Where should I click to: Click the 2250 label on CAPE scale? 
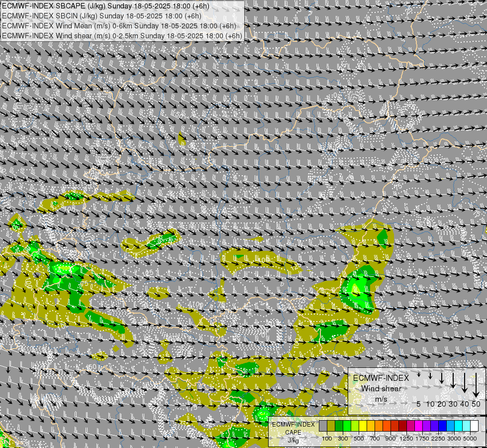click(438, 439)
